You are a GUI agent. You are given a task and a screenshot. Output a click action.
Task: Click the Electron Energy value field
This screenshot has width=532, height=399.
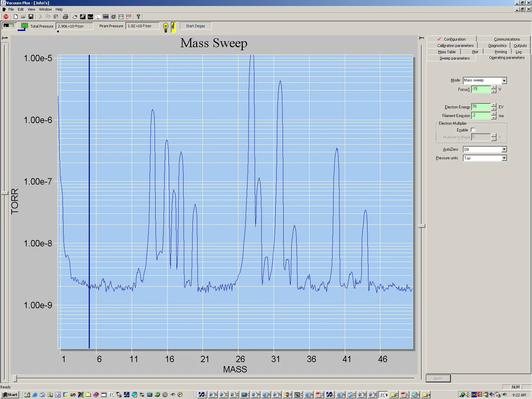[481, 107]
